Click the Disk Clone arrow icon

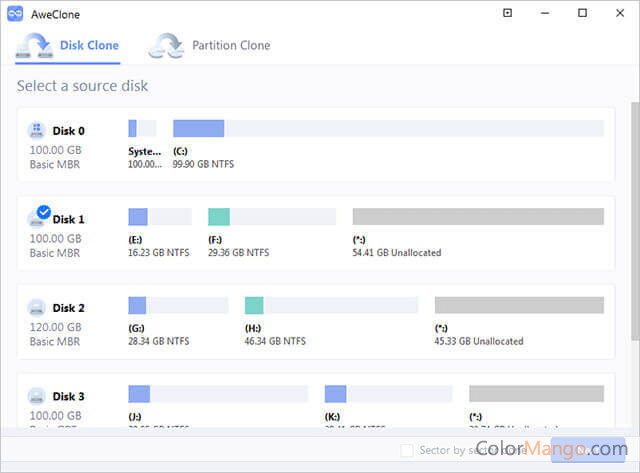pyautogui.click(x=36, y=46)
